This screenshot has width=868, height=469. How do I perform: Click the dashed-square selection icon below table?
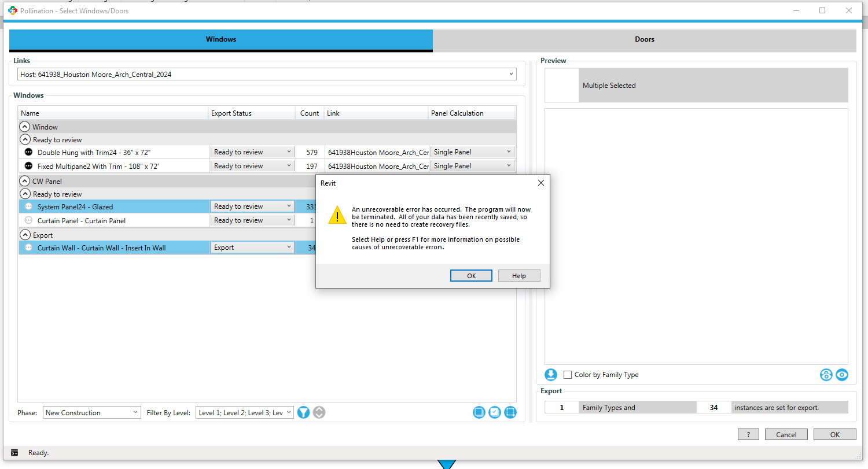click(x=510, y=412)
